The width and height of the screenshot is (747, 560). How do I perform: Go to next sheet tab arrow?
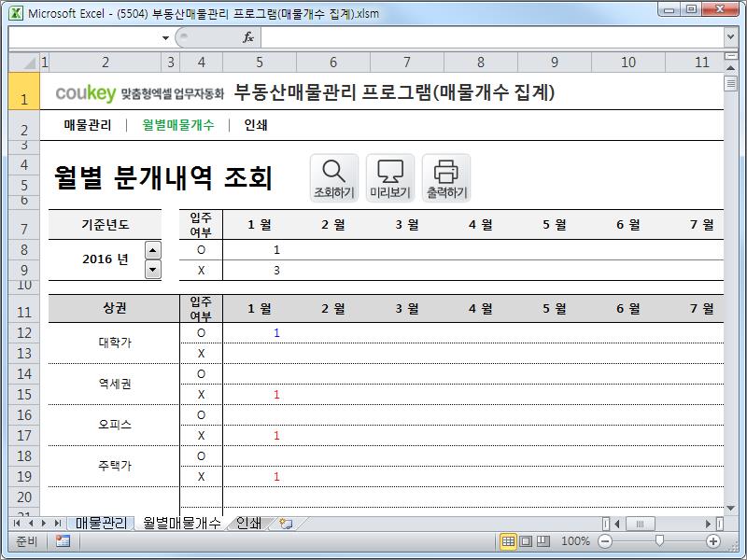coord(44,524)
